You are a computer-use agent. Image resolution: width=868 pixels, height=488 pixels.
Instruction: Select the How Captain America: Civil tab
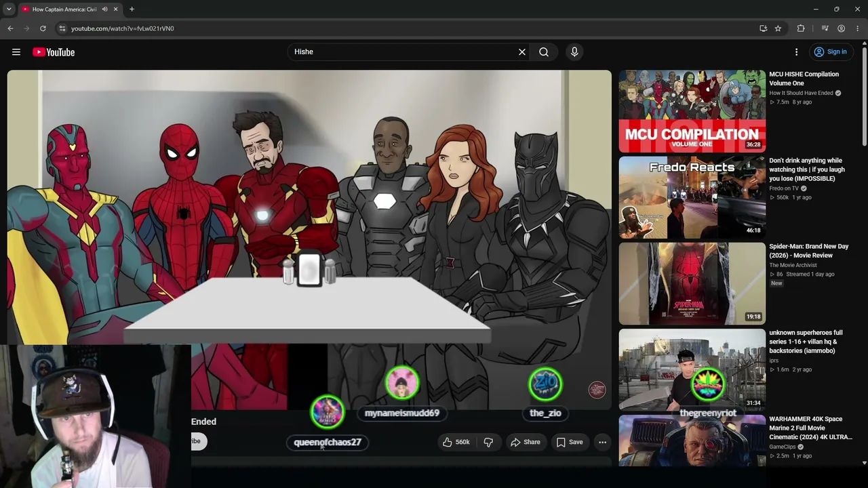64,9
